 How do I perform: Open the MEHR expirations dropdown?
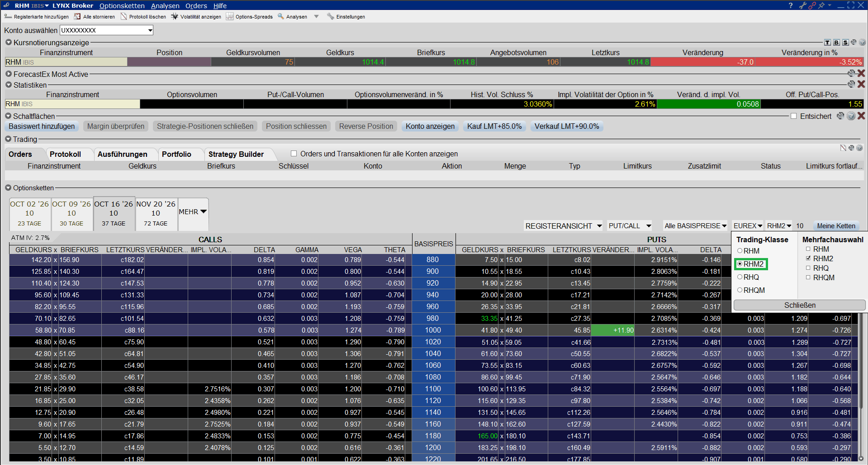193,212
